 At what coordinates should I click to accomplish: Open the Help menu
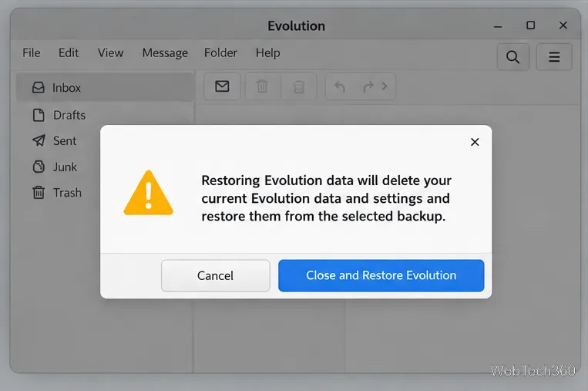267,53
